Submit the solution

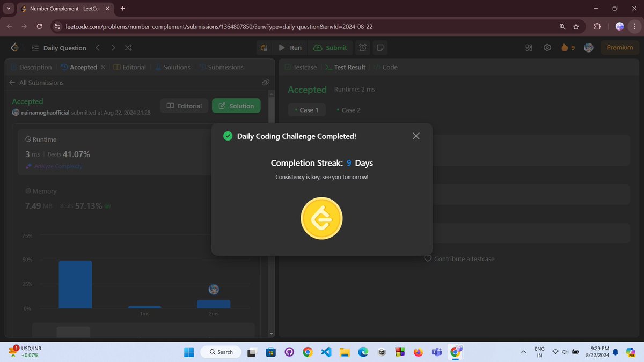tap(330, 48)
